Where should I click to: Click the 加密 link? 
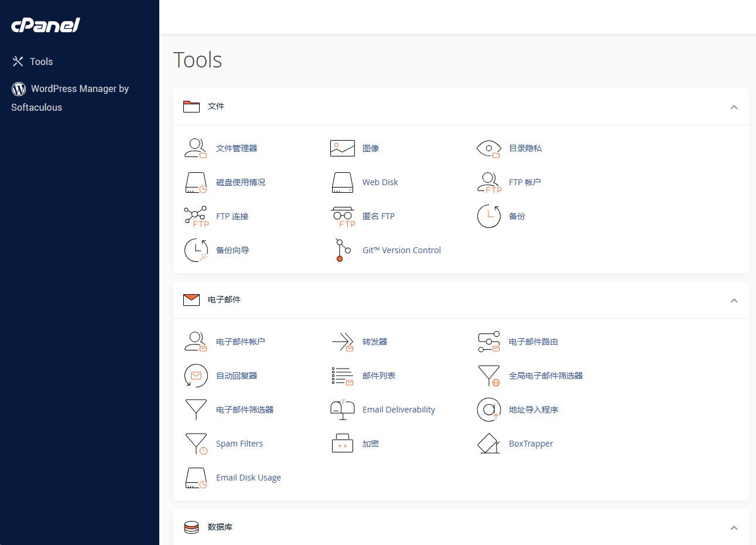click(371, 444)
